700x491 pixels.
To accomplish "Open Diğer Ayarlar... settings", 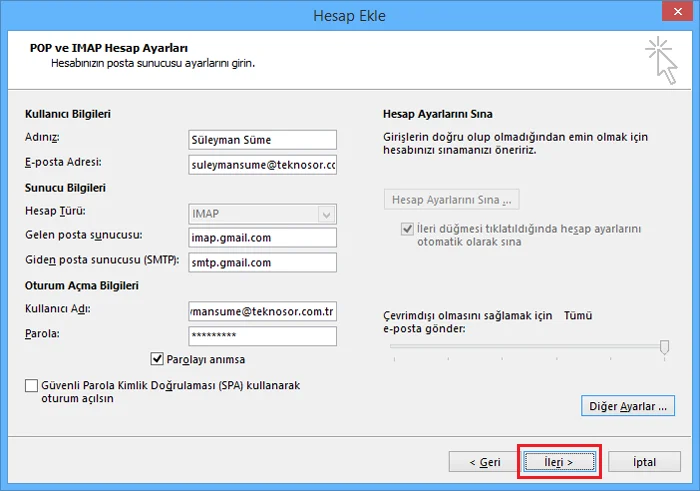I will (627, 406).
